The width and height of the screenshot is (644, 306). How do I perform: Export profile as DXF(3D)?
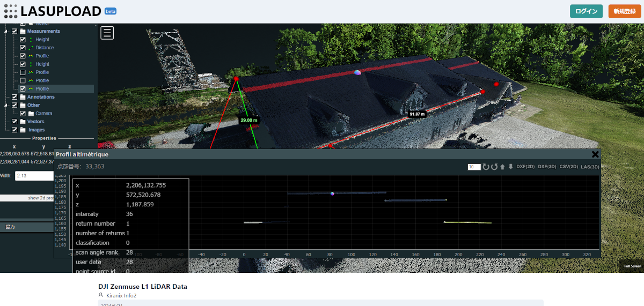coord(547,167)
